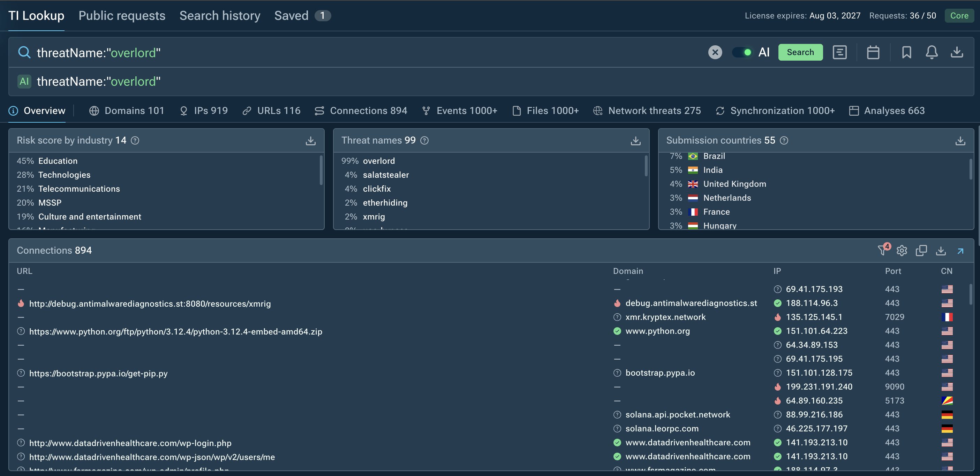980x476 pixels.
Task: Bookmark this search query
Action: click(906, 52)
